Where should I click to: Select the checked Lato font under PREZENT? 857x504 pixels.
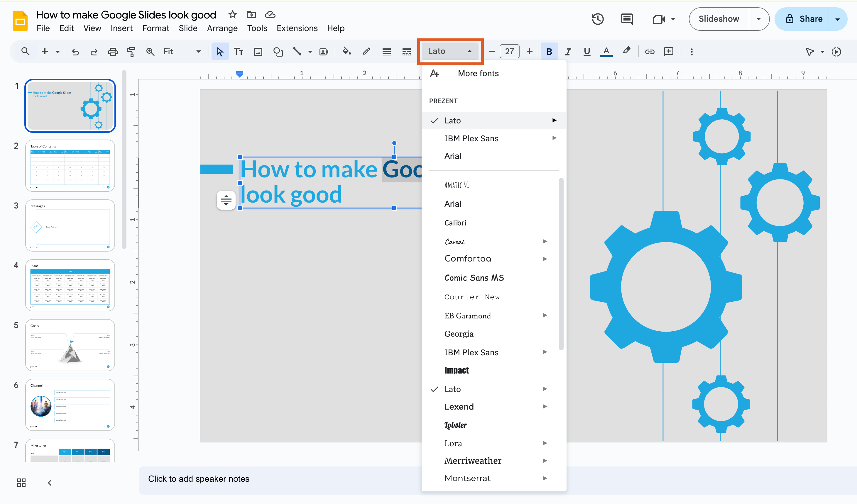pyautogui.click(x=494, y=120)
